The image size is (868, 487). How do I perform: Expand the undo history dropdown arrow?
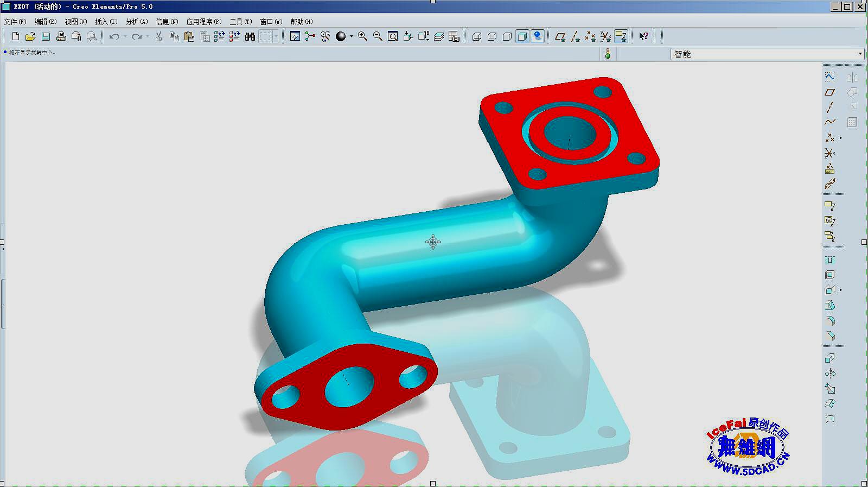click(x=125, y=36)
